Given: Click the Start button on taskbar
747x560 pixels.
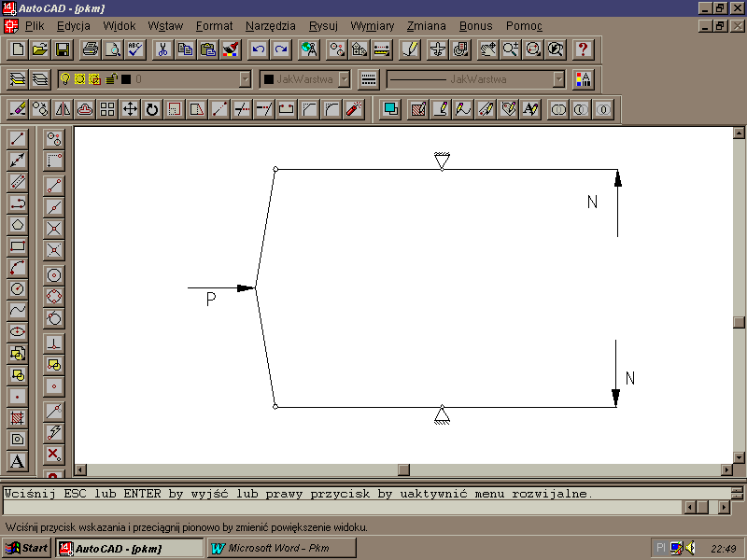Looking at the screenshot, I should tap(27, 548).
